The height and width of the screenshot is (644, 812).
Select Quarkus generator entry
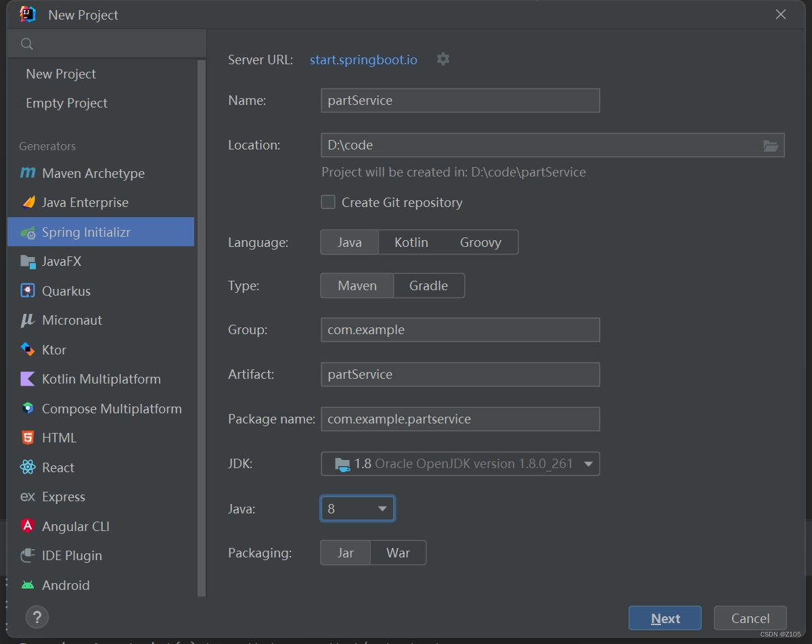click(x=101, y=291)
